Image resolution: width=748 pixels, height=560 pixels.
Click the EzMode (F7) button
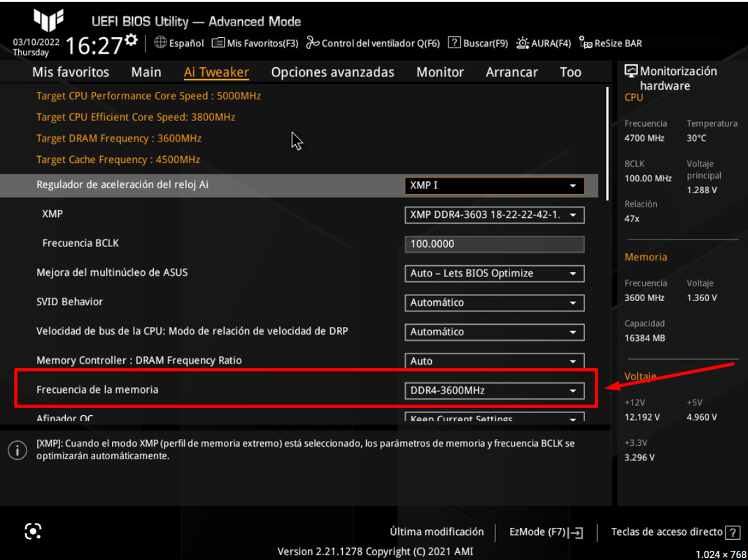tap(546, 532)
